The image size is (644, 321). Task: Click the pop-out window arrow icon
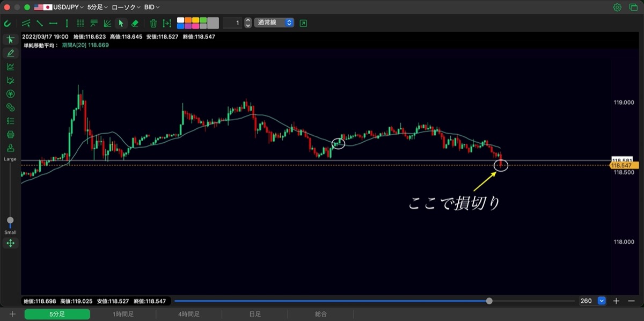click(x=304, y=23)
